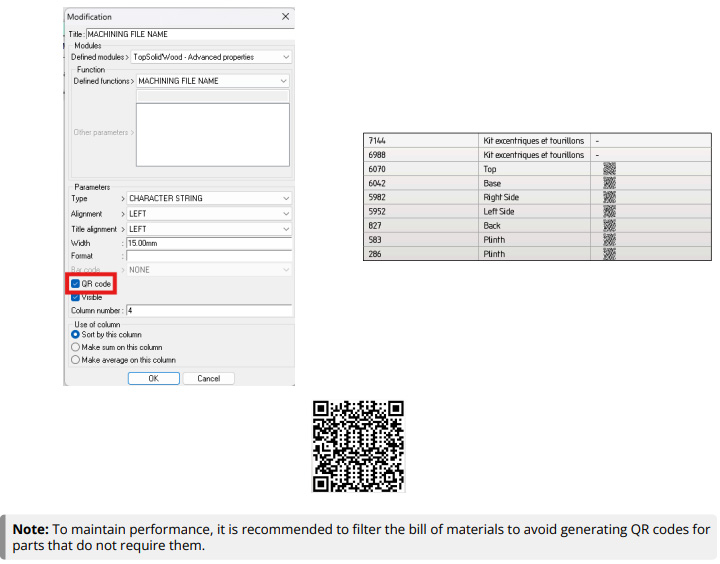Click inside the Other parameters list box
Screen dimensions: 720x564
tap(213, 135)
